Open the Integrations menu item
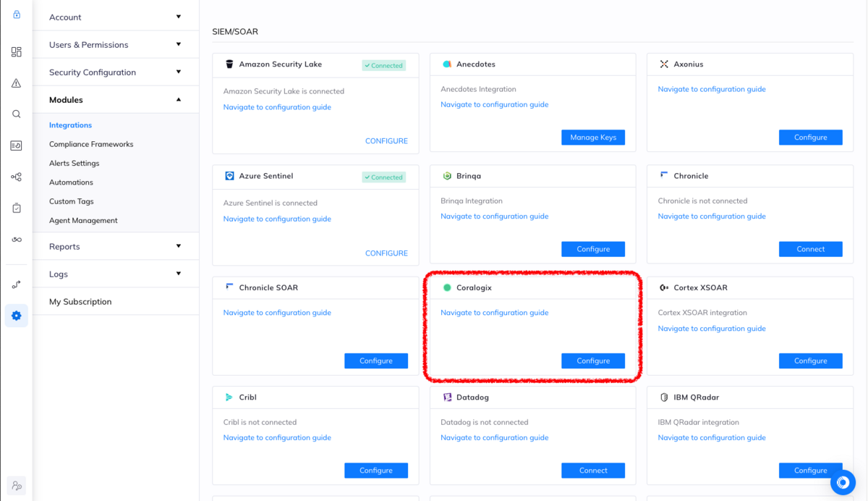This screenshot has width=868, height=501. click(70, 125)
